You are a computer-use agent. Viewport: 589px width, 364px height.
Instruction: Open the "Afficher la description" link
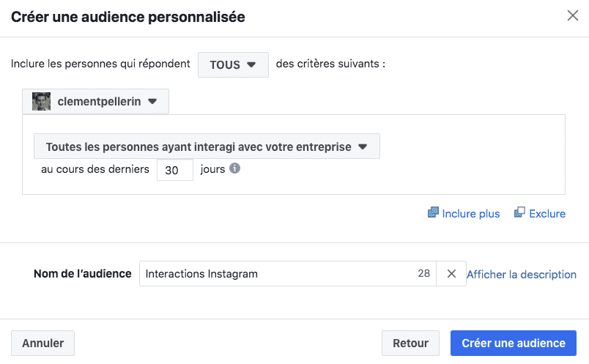522,275
